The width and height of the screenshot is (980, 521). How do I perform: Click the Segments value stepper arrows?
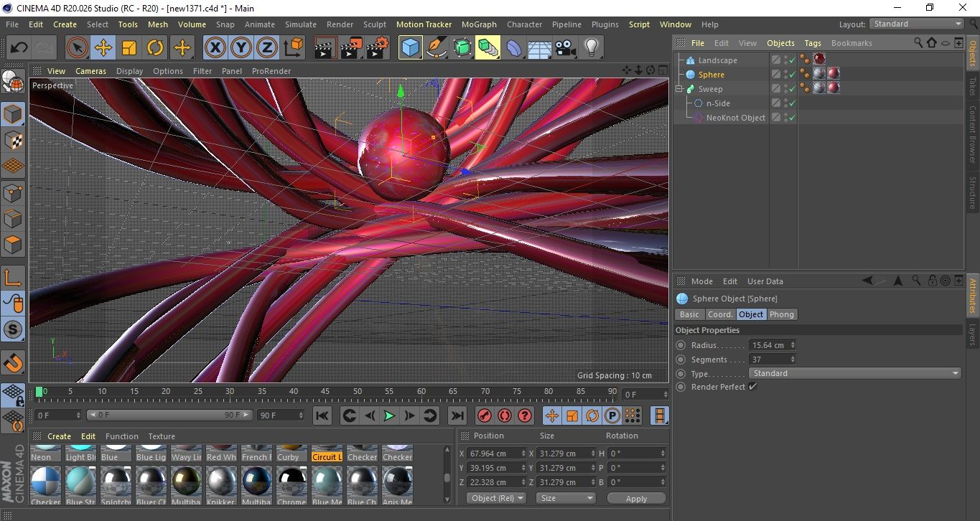[793, 360]
